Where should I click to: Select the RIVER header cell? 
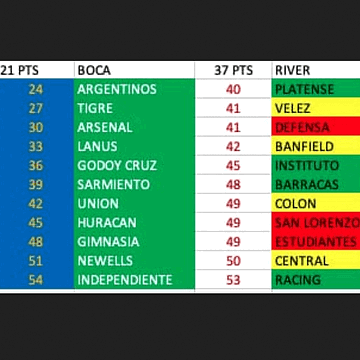point(316,70)
